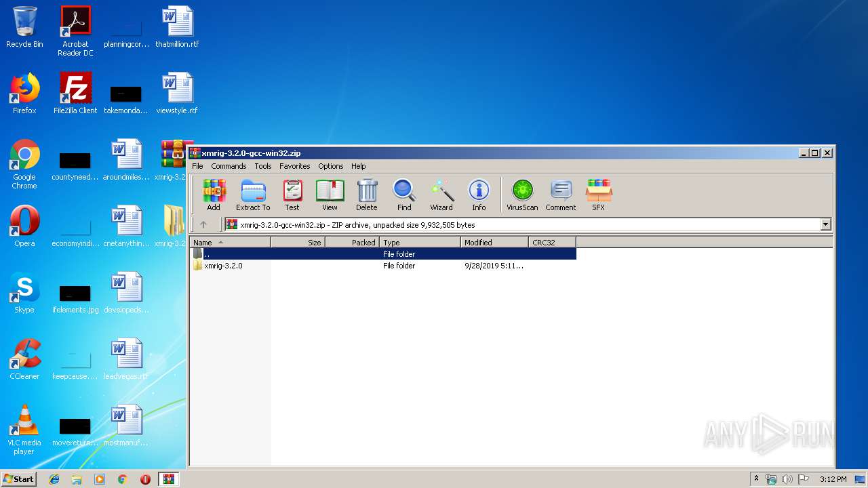Screen dimensions: 868x488
Task: Click the Extract To toolbar button
Action: tap(253, 195)
